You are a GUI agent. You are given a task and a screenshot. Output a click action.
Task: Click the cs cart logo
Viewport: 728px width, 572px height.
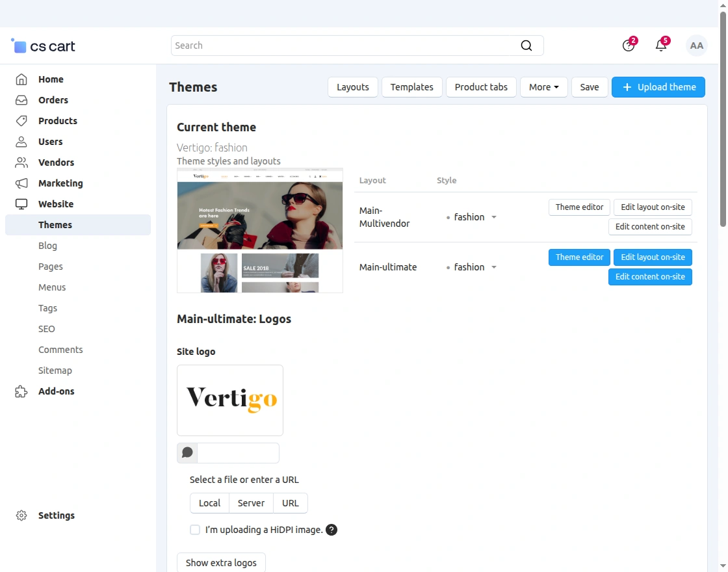tap(43, 46)
